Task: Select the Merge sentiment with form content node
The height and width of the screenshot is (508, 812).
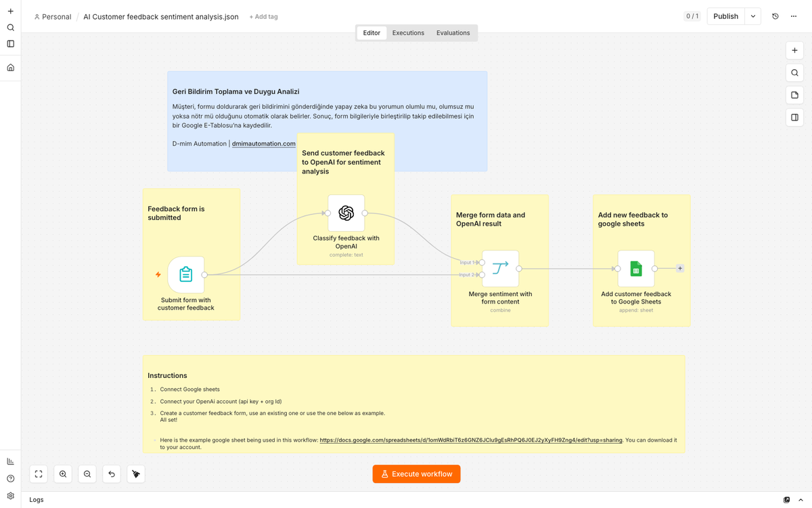Action: [x=501, y=268]
